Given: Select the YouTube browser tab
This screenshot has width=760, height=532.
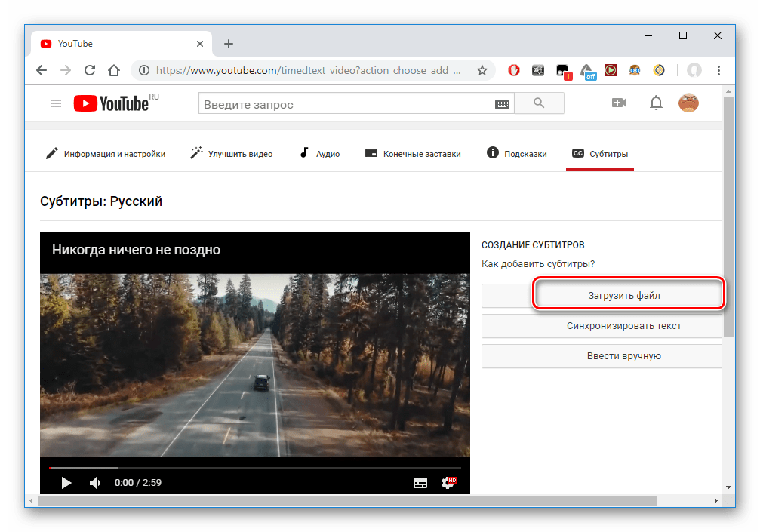Looking at the screenshot, I should point(122,44).
